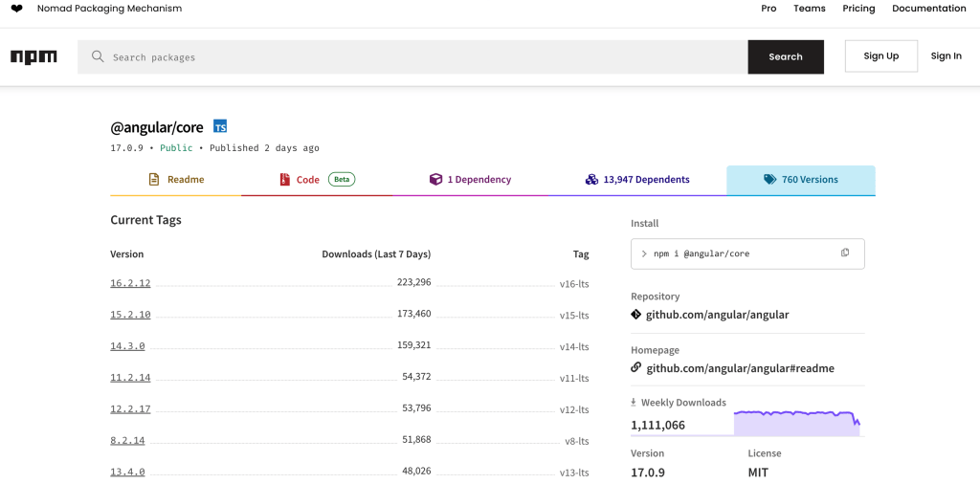The width and height of the screenshot is (980, 484).
Task: Open the Pricing menu link
Action: pos(858,9)
